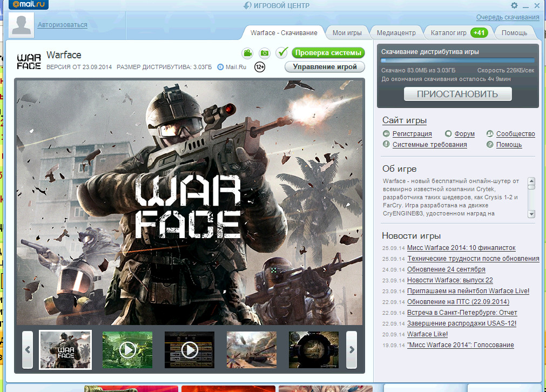546x392 pixels.
Task: Click the text Скачано 83.0МБ из 3.03ГБ
Action: coord(418,70)
